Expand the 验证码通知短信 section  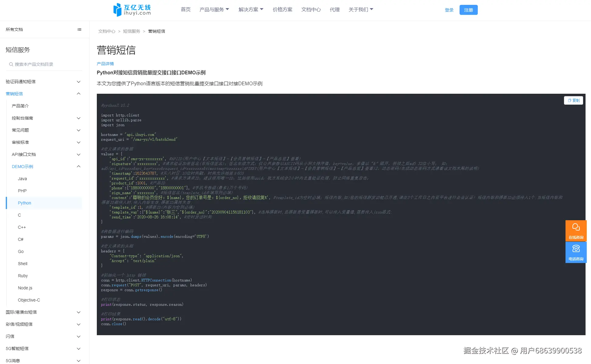point(79,81)
